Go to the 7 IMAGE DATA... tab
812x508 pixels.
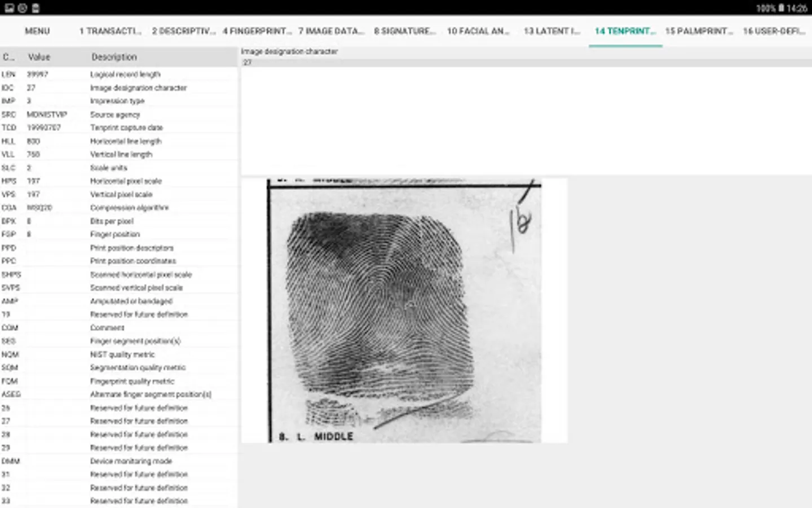coord(332,31)
